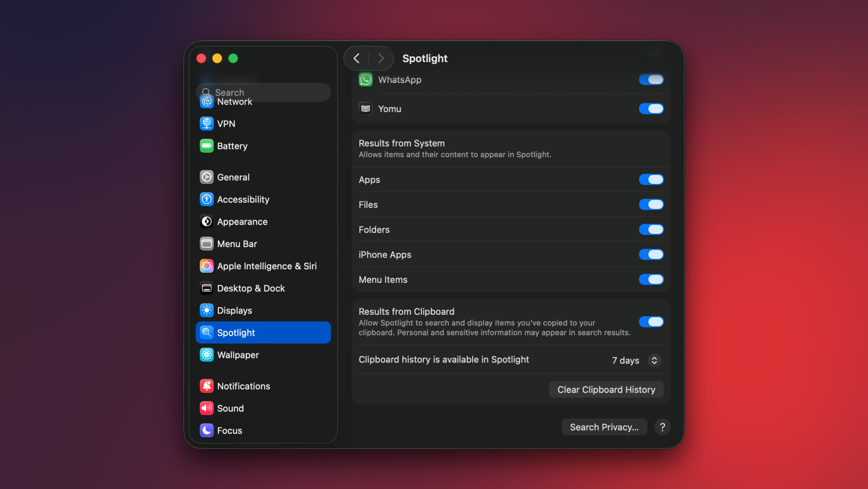
Task: Click the Focus crescent moon icon
Action: coord(206,430)
